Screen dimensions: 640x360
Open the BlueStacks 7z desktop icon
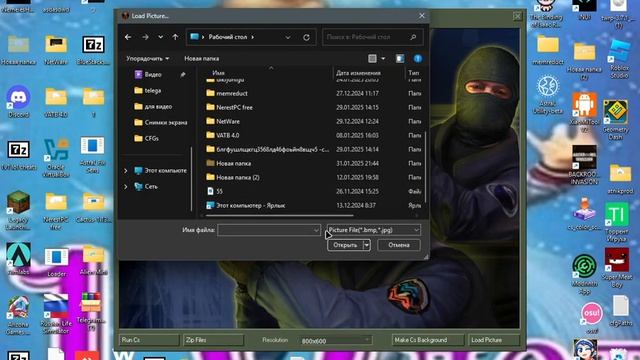click(93, 51)
